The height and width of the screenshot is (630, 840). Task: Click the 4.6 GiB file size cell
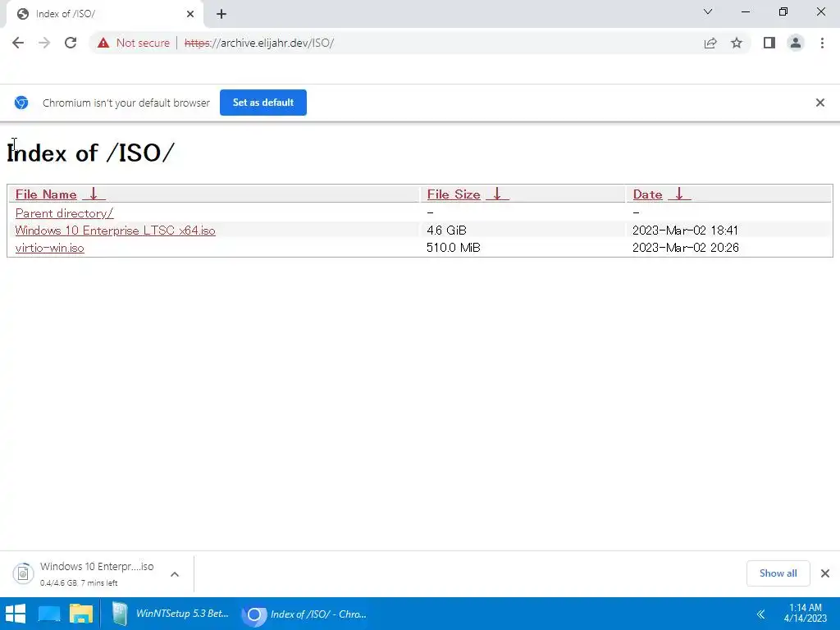pyautogui.click(x=446, y=231)
